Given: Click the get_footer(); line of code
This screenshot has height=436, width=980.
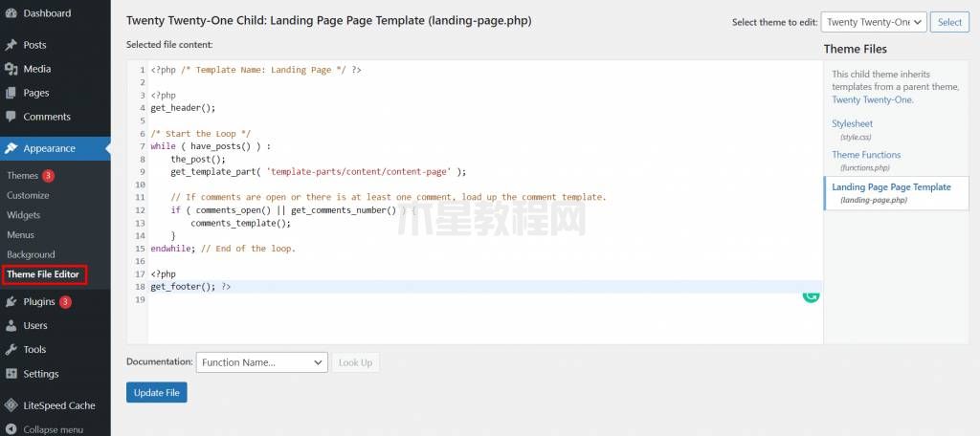Looking at the screenshot, I should point(190,287).
